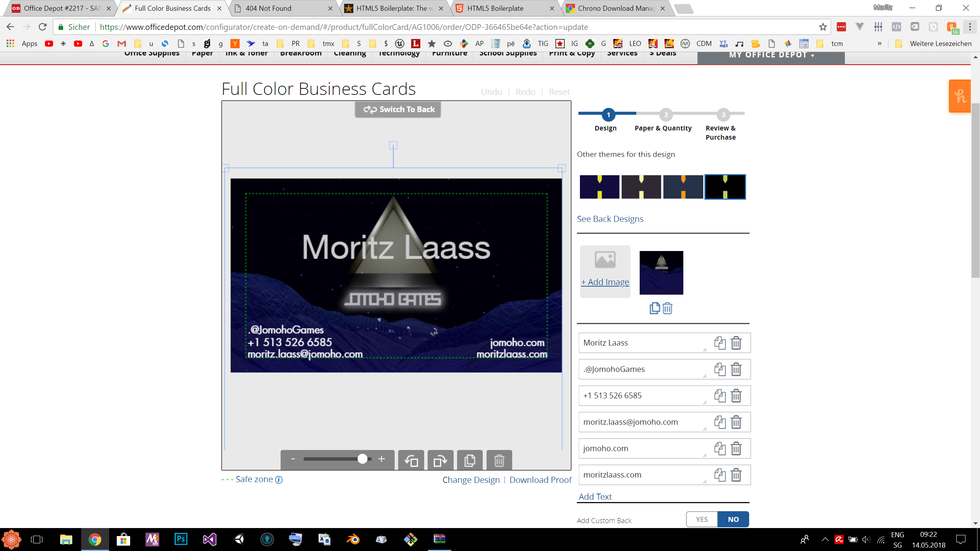Delete the Moritz Laass text field
The image size is (980, 551).
tap(736, 343)
